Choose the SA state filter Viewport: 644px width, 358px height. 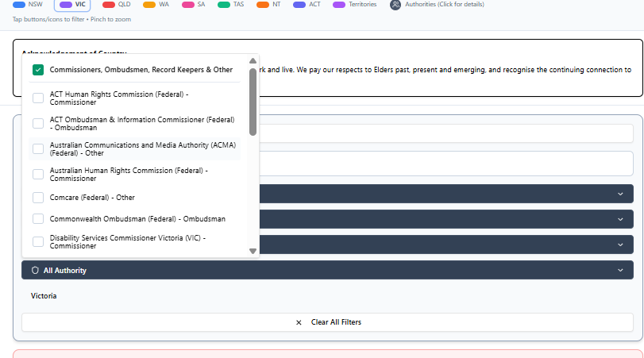193,5
